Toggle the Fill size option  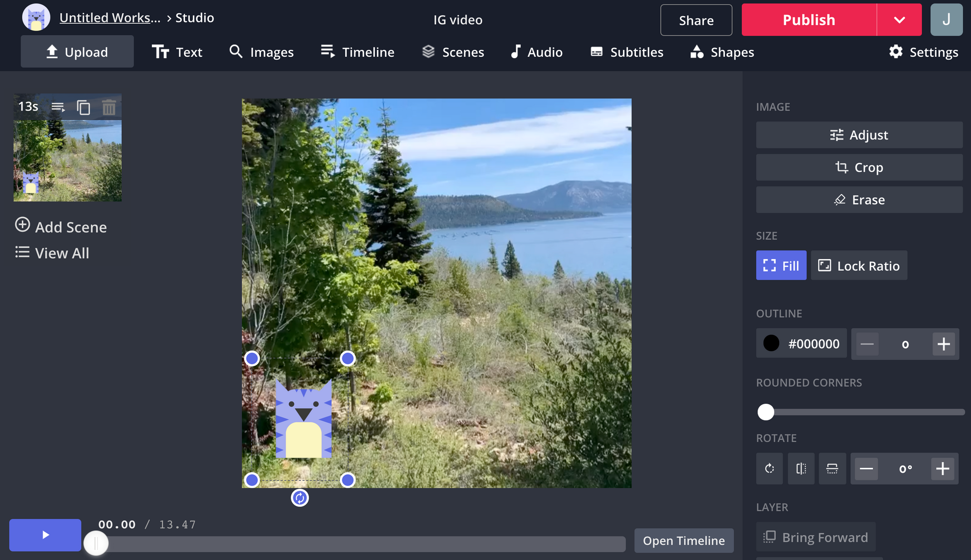(x=781, y=265)
